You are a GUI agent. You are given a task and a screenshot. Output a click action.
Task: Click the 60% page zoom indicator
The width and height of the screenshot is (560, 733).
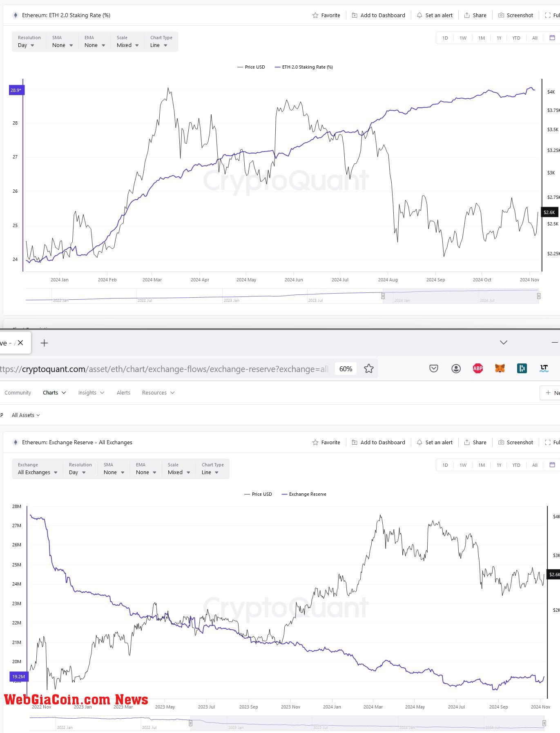[346, 369]
